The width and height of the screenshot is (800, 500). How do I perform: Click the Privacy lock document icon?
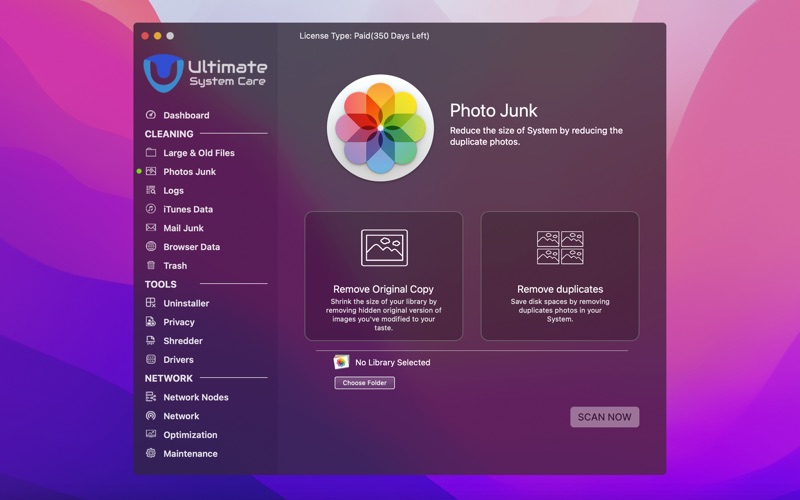151,321
